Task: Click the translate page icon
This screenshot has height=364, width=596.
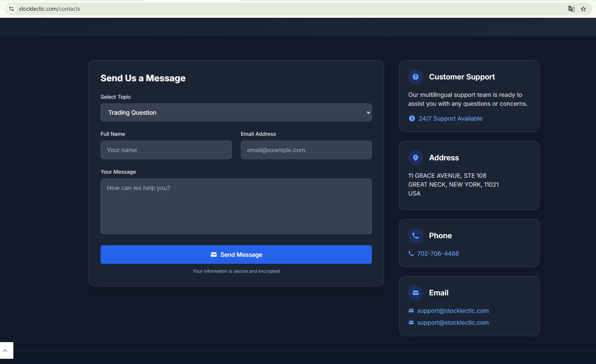Action: [571, 9]
